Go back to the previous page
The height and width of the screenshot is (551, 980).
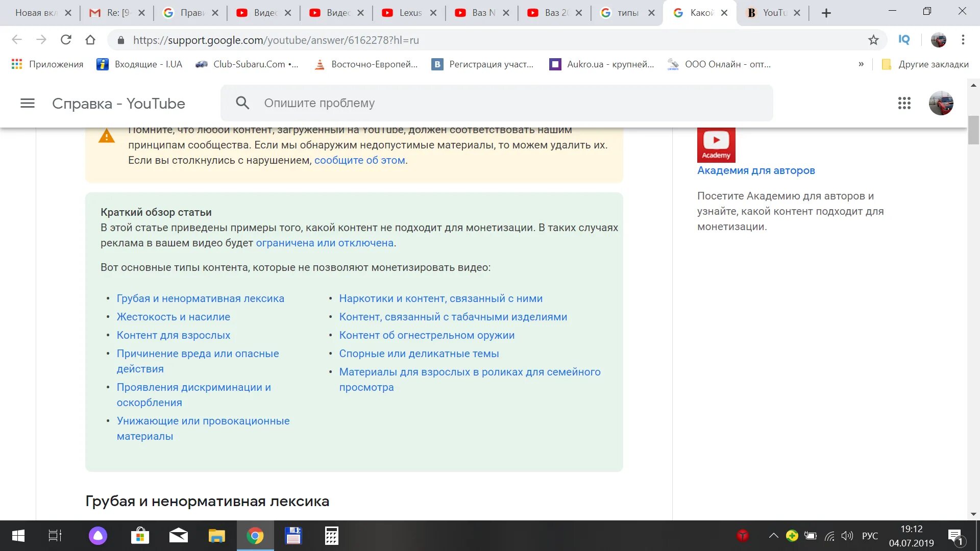coord(17,40)
